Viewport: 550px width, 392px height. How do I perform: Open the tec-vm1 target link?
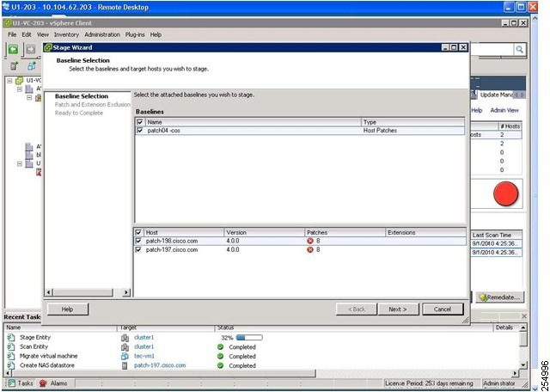point(144,356)
